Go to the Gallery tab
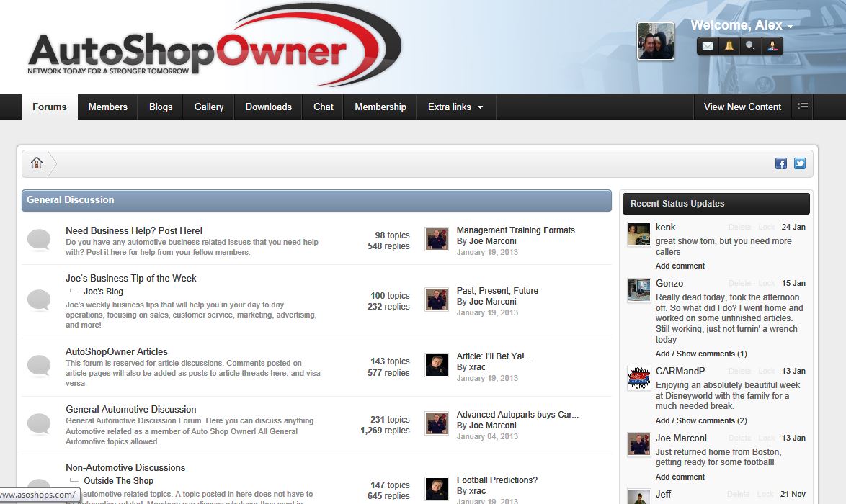Screen dimensions: 846x504 209,107
